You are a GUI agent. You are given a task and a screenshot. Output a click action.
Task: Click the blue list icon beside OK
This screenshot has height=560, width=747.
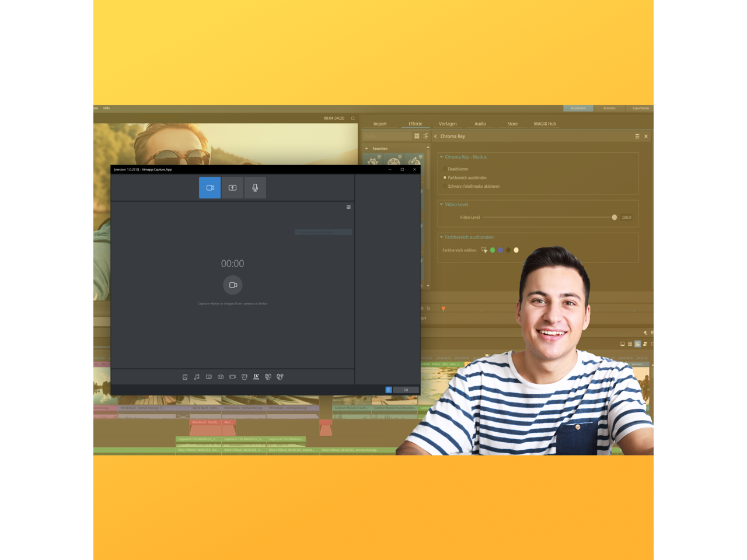click(x=389, y=390)
